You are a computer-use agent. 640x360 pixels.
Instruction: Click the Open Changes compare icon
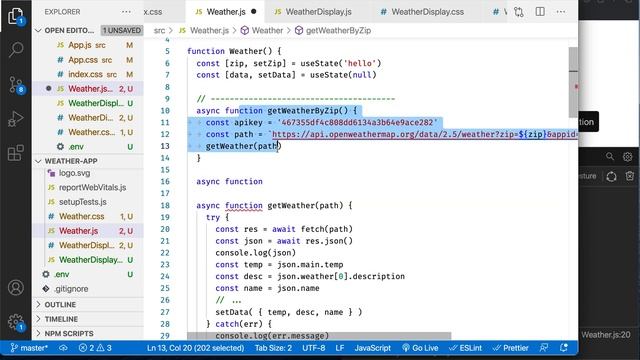click(519, 12)
